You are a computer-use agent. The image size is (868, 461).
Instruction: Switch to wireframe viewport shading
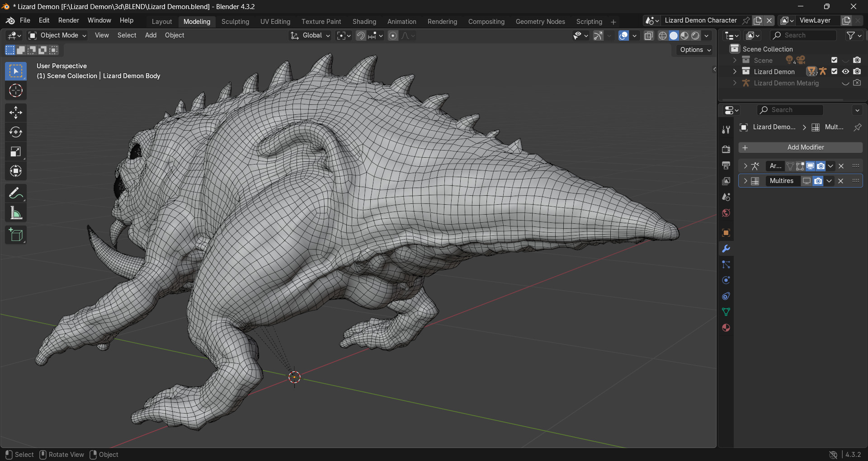[663, 36]
